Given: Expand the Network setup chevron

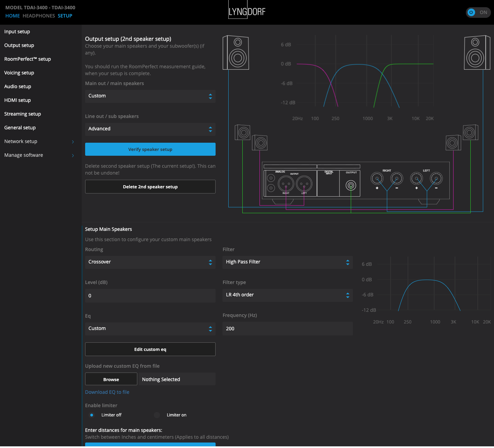Looking at the screenshot, I should pos(73,142).
